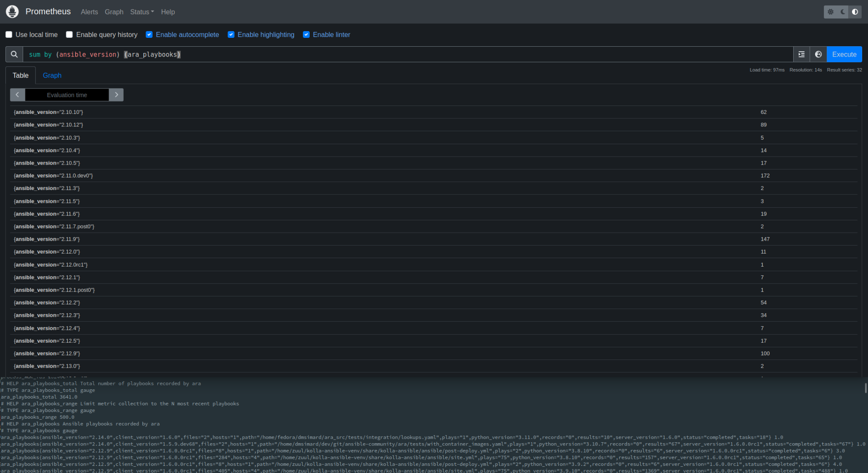Switch to light theme sun icon

831,12
